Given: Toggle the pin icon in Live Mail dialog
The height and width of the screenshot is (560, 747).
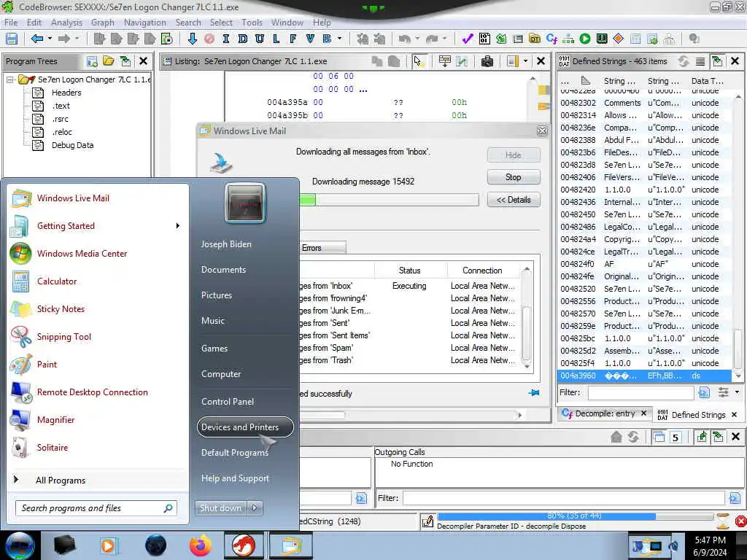Looking at the screenshot, I should (x=533, y=393).
